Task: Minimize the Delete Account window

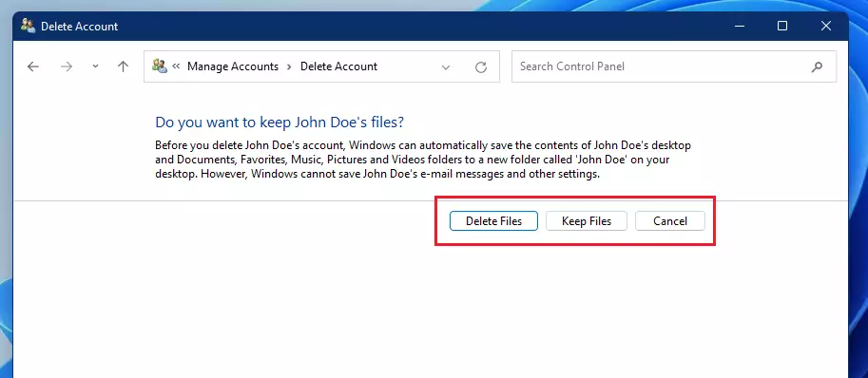Action: (x=739, y=26)
